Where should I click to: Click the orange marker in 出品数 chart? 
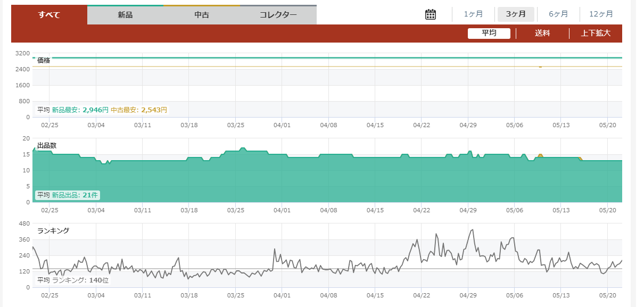click(x=540, y=155)
